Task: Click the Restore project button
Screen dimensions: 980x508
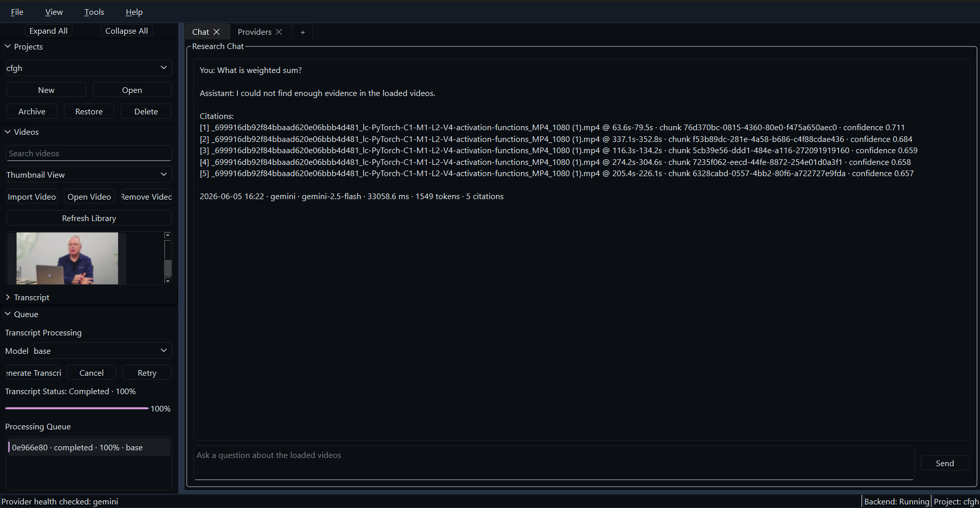Action: (x=89, y=111)
